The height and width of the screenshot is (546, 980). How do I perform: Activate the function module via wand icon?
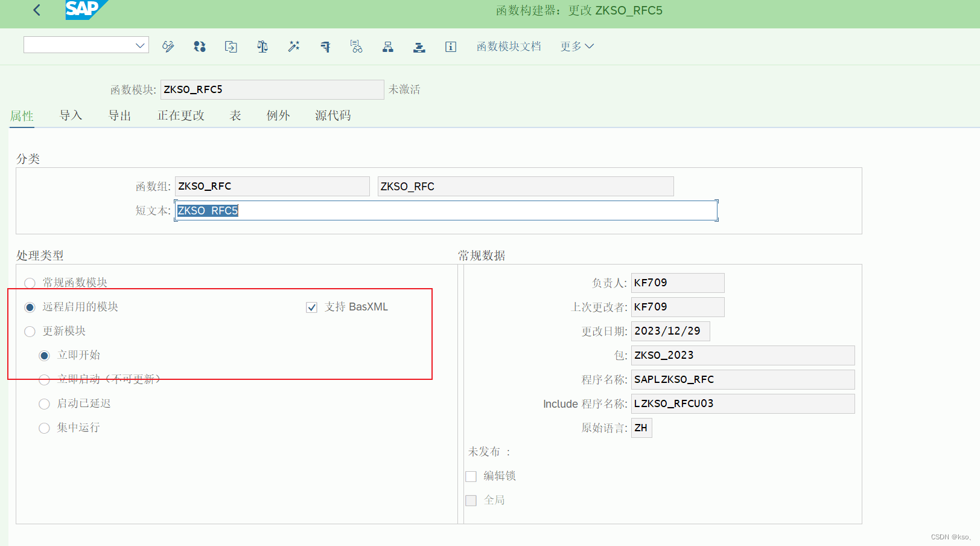[294, 46]
